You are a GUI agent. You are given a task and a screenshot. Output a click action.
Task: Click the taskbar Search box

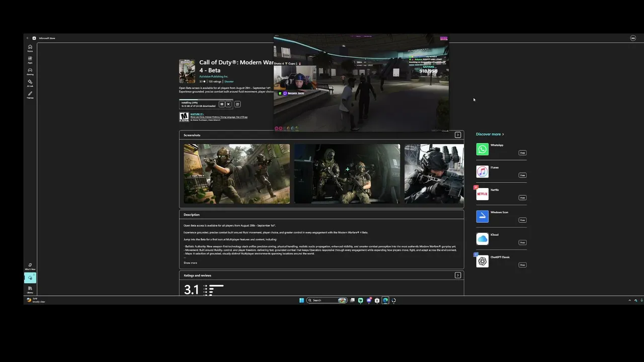click(x=327, y=300)
